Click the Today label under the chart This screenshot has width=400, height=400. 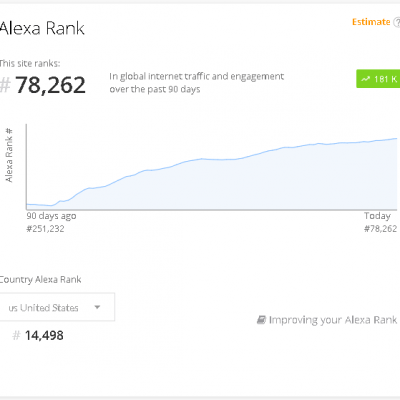(x=377, y=216)
